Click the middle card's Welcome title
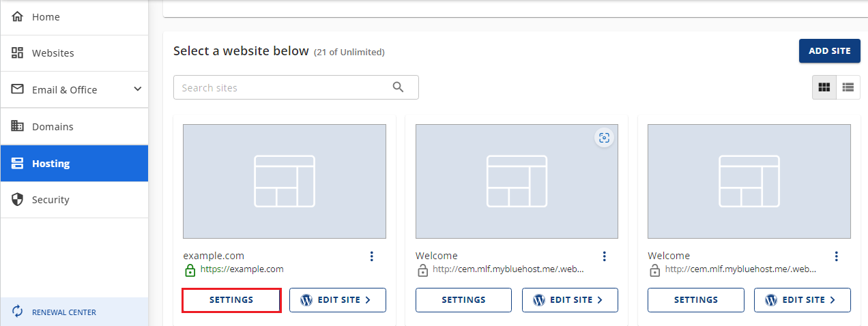Image resolution: width=868 pixels, height=326 pixels. 437,256
